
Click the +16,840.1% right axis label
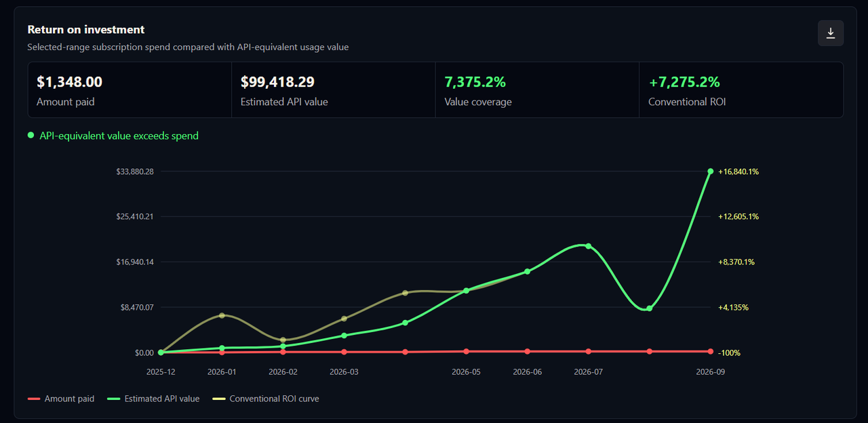click(x=738, y=172)
